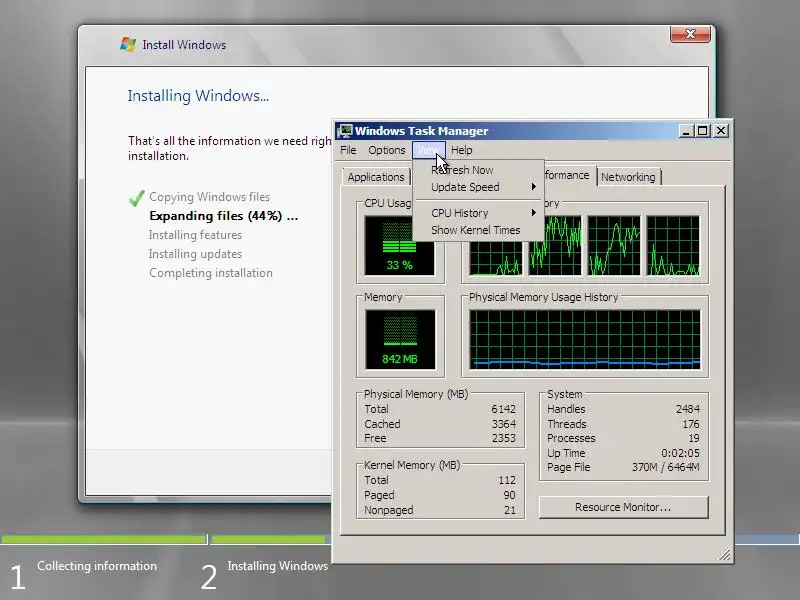Click the Task Manager resize grip corner
Viewport: 800px width, 600px height.
(x=725, y=555)
